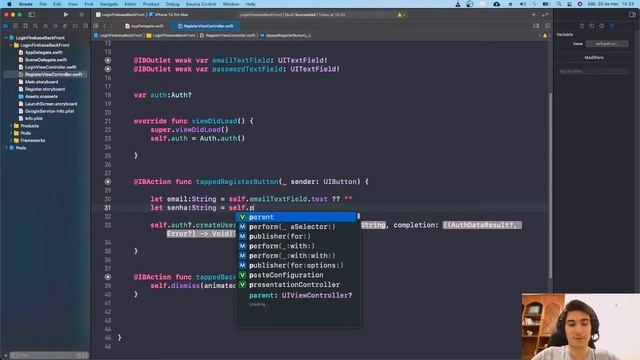Open the editor options menu
The height and width of the screenshot is (360, 640).
tap(536, 26)
